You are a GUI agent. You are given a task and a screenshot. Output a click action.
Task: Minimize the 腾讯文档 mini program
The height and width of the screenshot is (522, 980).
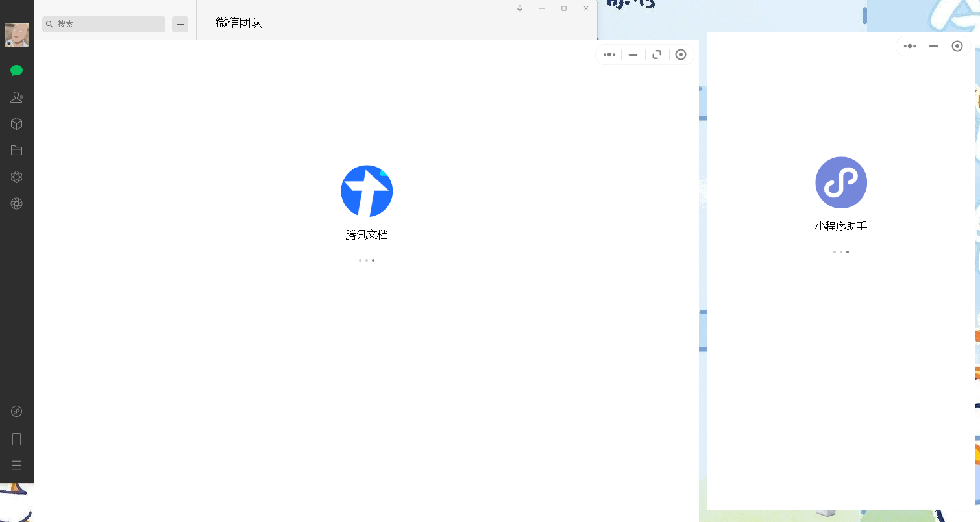click(x=633, y=55)
